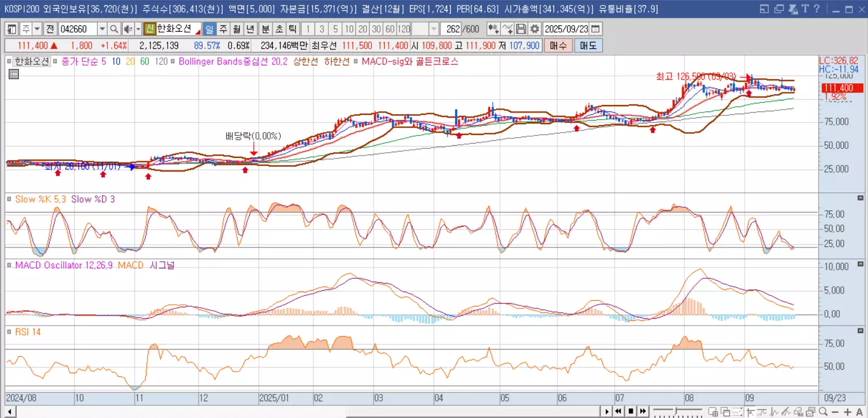Click Bollinger Bands중심선 20,2 legend
This screenshot has width=868, height=418.
233,61
